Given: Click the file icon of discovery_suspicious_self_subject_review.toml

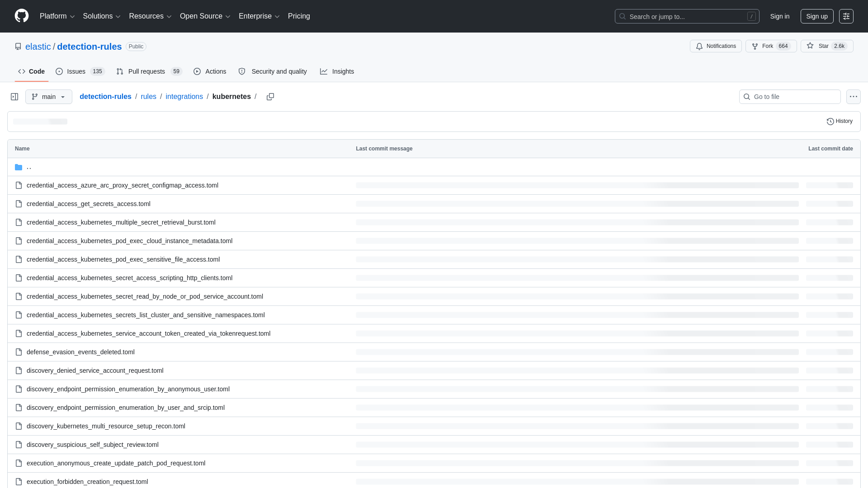Looking at the screenshot, I should click(19, 445).
